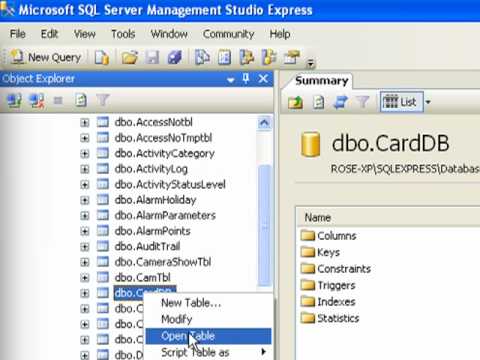Click the Registered Servers toolbar icon
The image size is (480, 360).
pos(202,57)
